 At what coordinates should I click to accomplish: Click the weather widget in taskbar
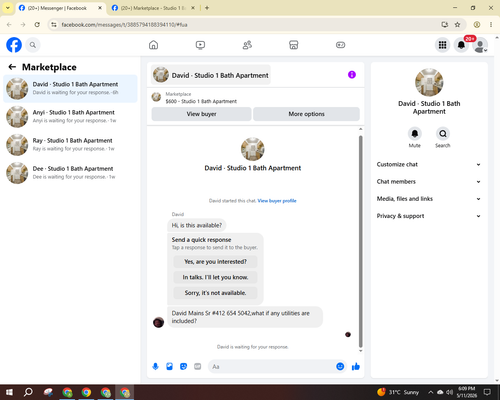click(x=398, y=392)
